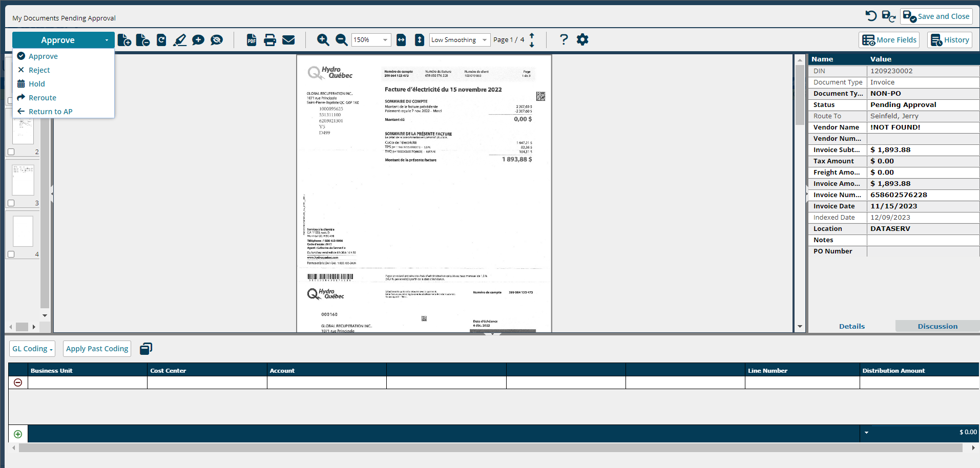Click the hide annotations eye icon
This screenshot has height=468, width=980.
tap(217, 40)
